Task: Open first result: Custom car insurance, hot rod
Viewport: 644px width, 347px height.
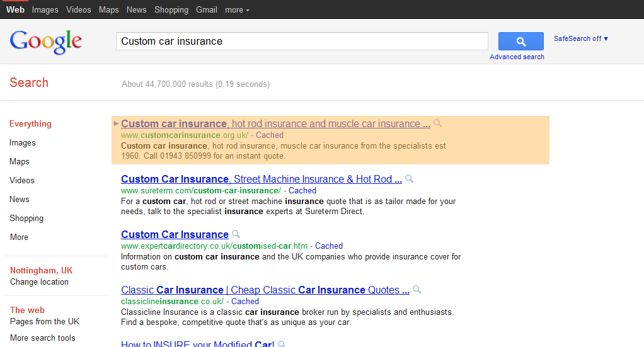Action: 275,123
